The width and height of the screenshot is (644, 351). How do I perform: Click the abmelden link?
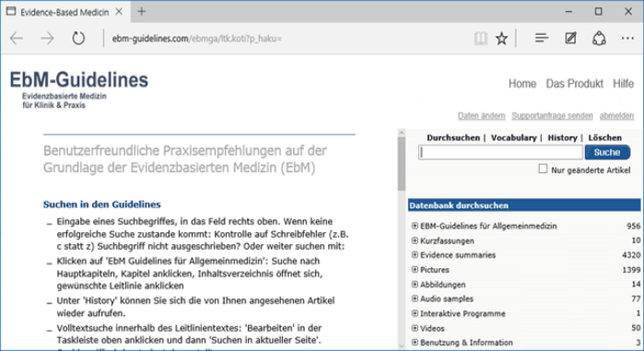coord(616,116)
